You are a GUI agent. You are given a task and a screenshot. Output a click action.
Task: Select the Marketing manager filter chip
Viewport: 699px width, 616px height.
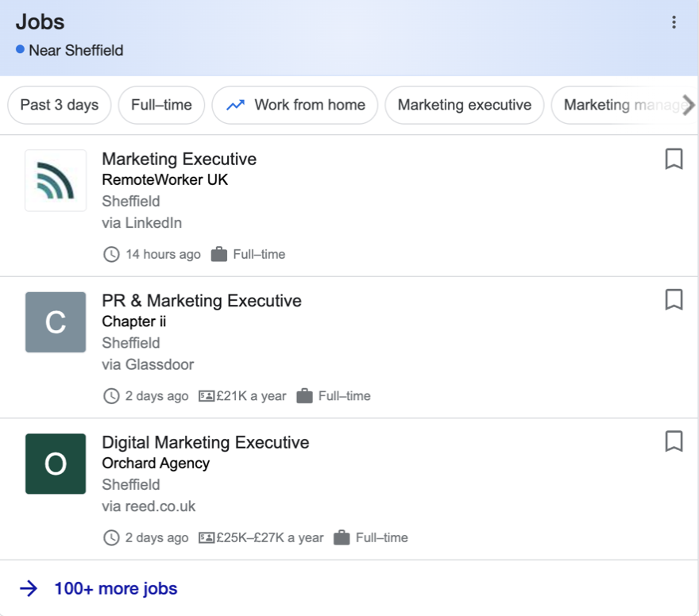click(616, 105)
